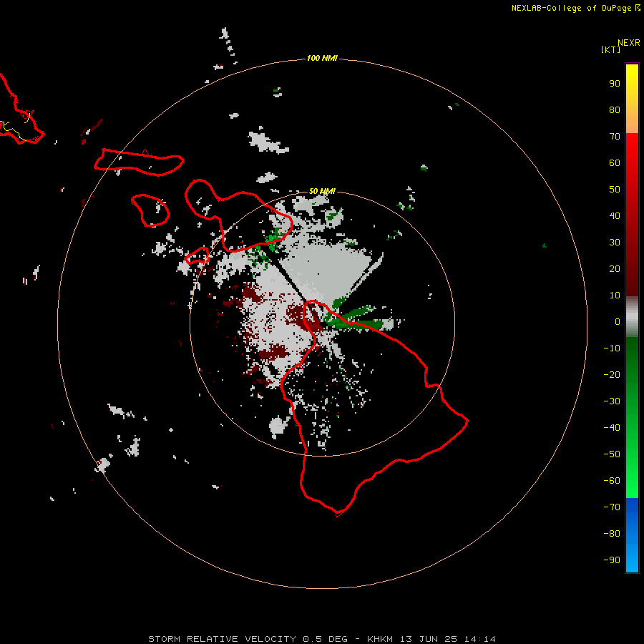Viewport: 644px width, 644px height.
Task: Click the -10 value on the velocity scale
Action: (612, 348)
